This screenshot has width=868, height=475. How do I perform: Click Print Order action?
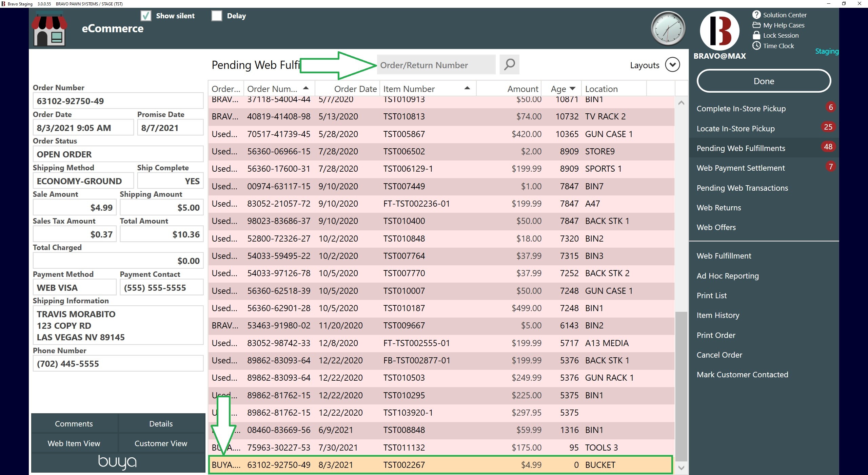pos(716,335)
